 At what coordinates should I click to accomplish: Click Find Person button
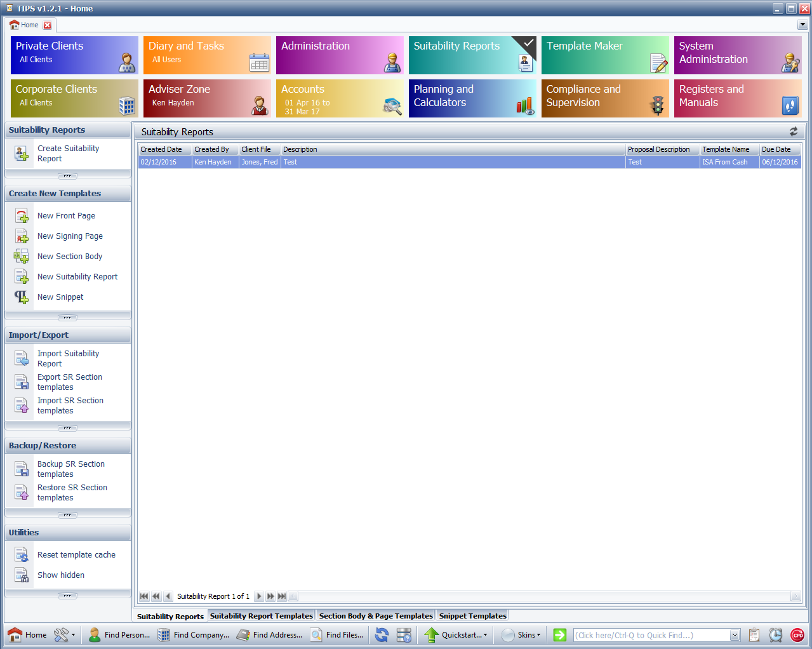(x=119, y=635)
